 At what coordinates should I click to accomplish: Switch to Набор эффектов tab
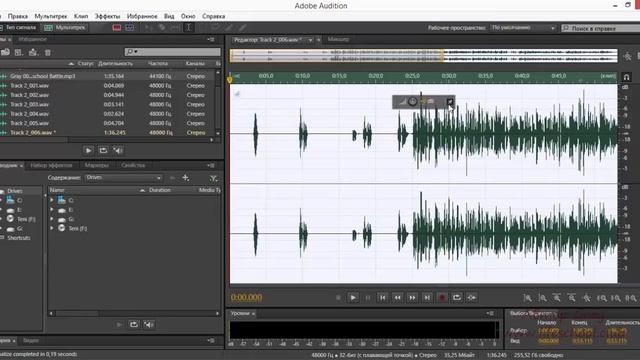(x=51, y=165)
